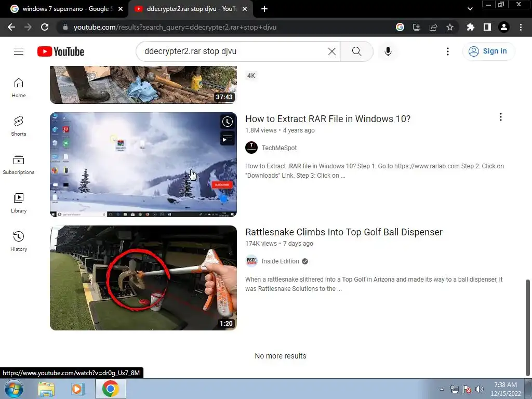This screenshot has height=399, width=532.
Task: Open the 37:43 video thumbnail
Action: pyautogui.click(x=143, y=85)
